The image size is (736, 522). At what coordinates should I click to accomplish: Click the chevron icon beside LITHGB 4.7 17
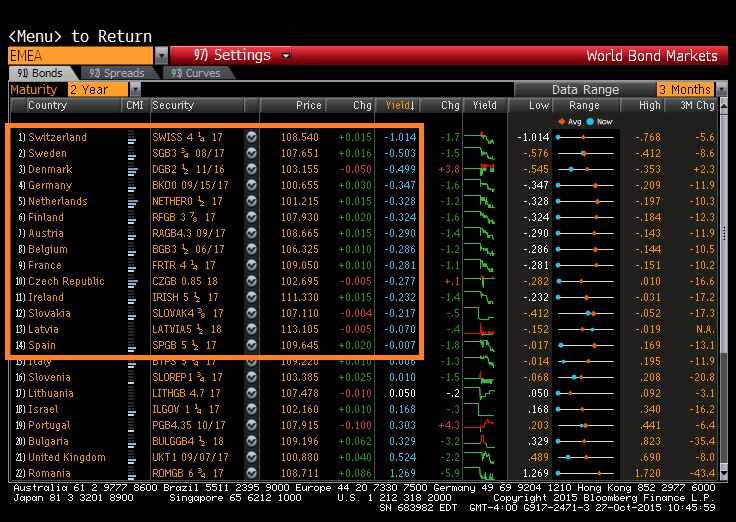252,393
